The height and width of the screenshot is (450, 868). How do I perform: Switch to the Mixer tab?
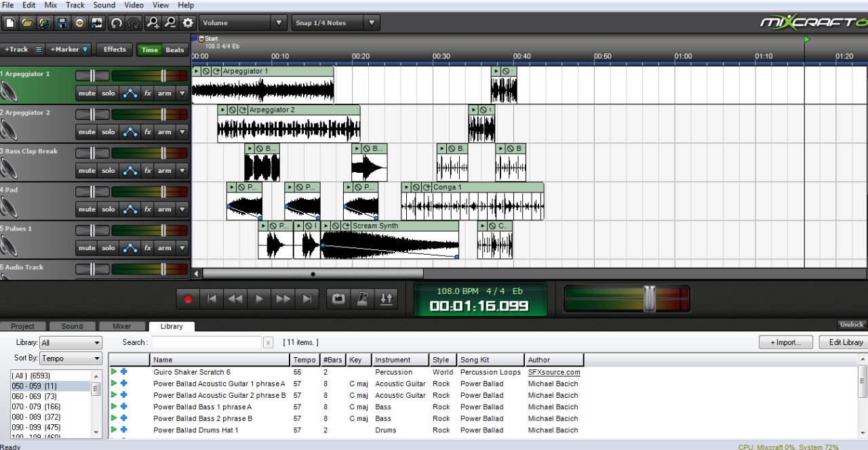[122, 326]
